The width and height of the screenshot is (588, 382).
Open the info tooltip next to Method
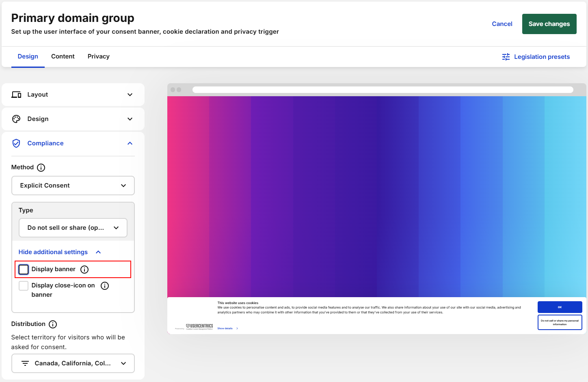click(x=41, y=167)
